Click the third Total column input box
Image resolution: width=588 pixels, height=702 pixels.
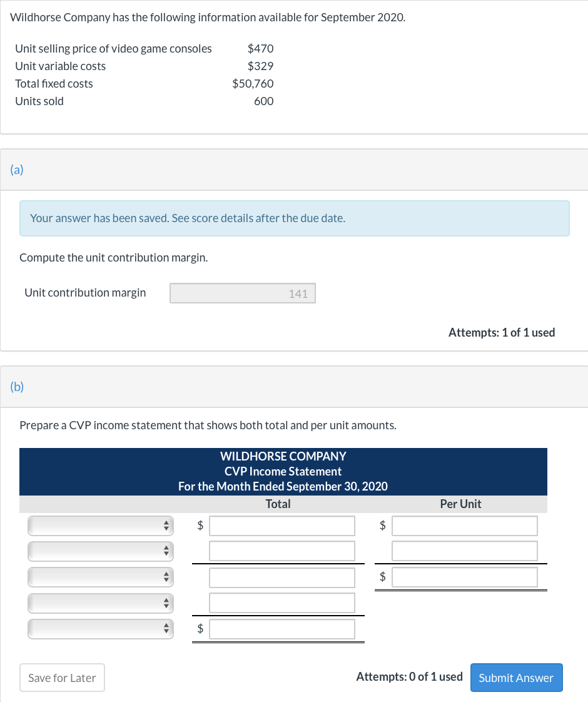pyautogui.click(x=281, y=576)
